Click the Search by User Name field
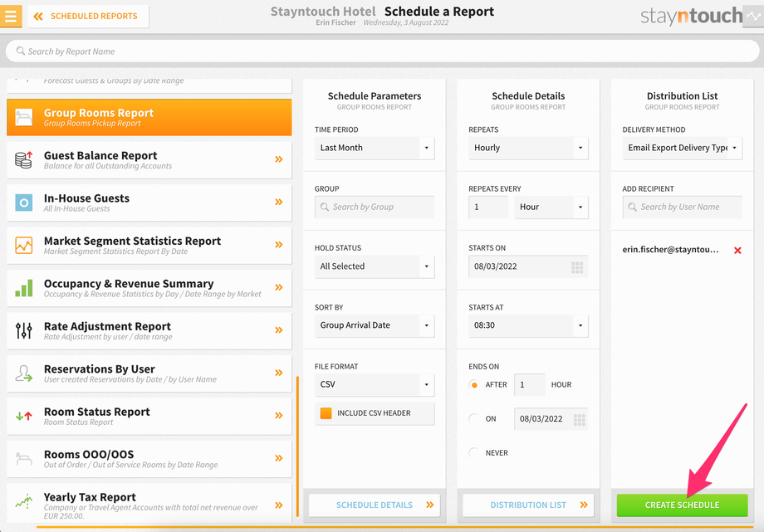Screen dimensions: 764x532 pos(682,207)
